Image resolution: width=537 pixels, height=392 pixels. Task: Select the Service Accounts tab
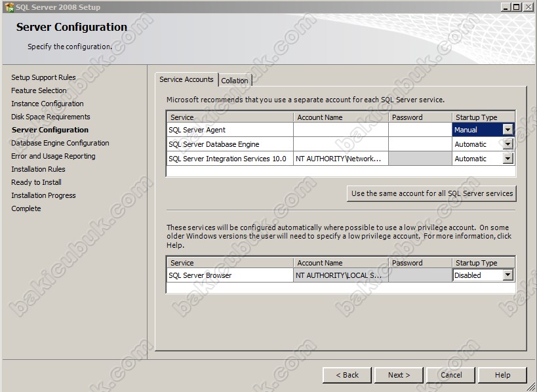point(186,79)
